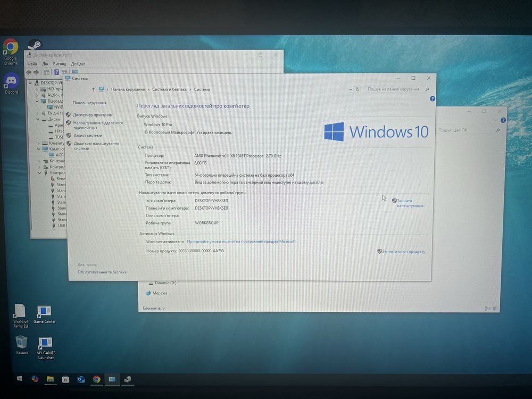Collapse the Комп'ютер node
532x399 pixels.
39,149
